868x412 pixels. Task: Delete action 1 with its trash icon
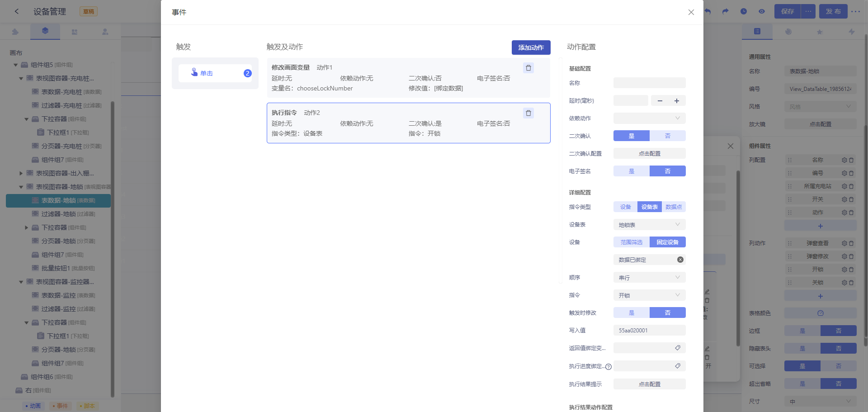click(x=528, y=68)
